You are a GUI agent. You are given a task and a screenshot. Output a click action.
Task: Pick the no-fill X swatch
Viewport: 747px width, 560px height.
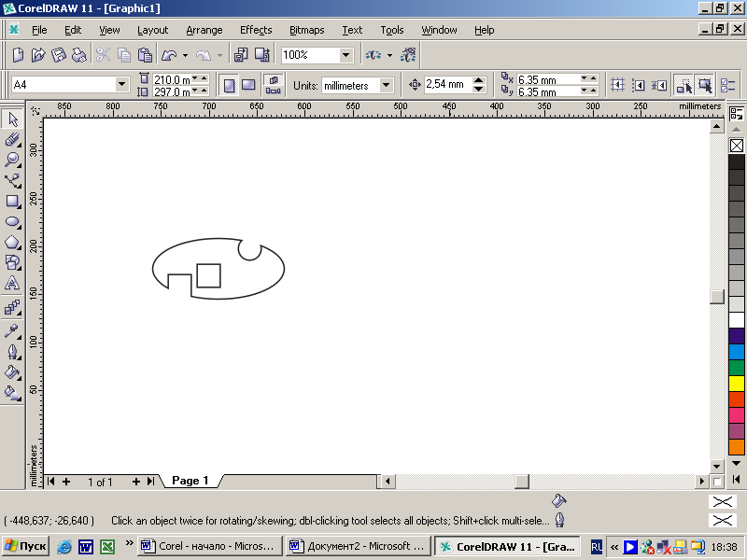737,146
